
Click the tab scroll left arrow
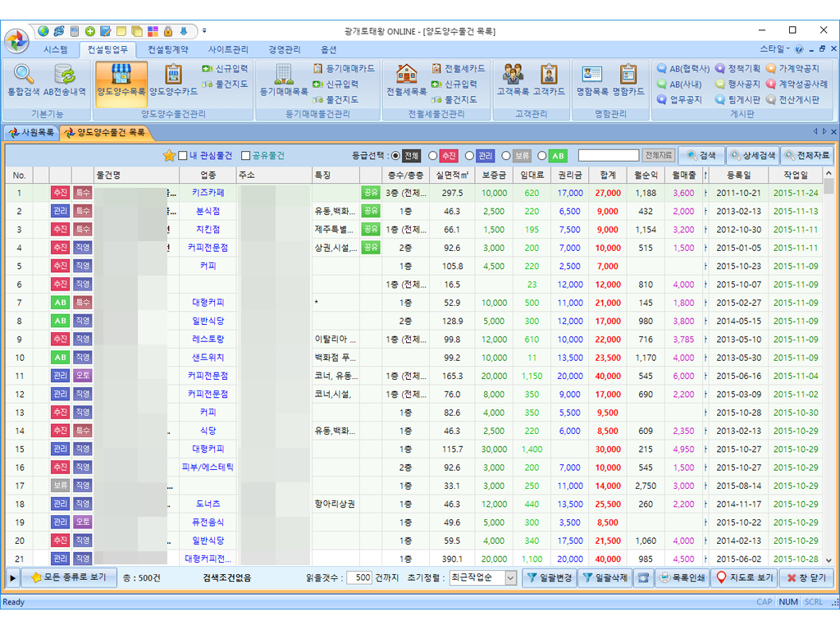point(815,131)
